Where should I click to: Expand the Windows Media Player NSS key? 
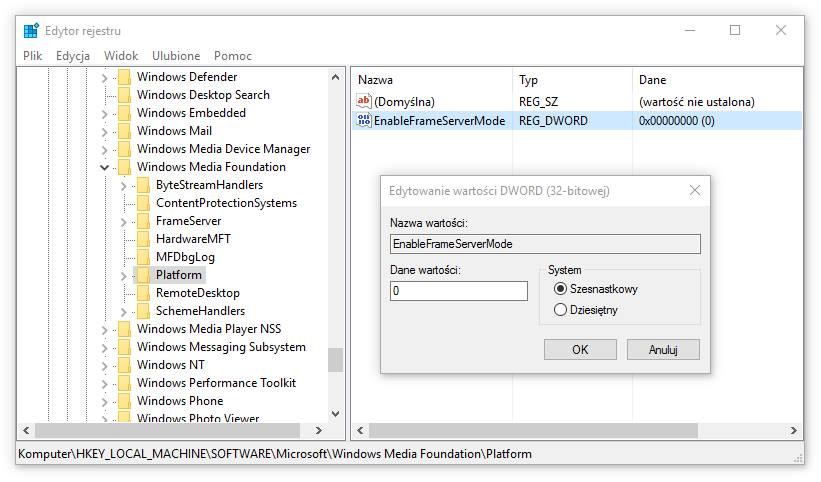pos(105,330)
